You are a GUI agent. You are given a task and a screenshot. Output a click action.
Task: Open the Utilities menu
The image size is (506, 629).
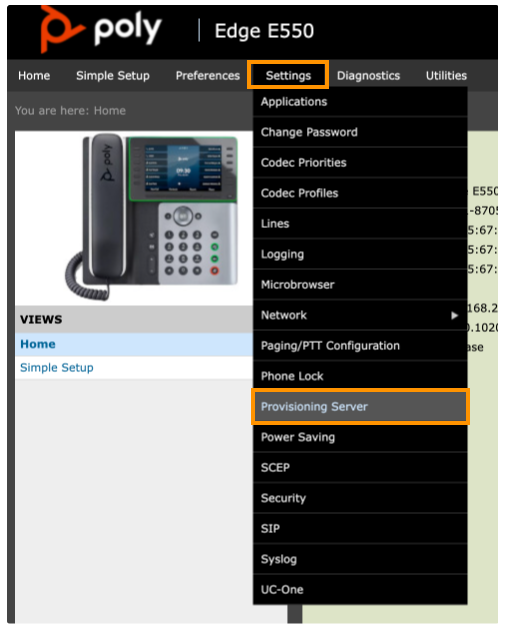[x=446, y=75]
